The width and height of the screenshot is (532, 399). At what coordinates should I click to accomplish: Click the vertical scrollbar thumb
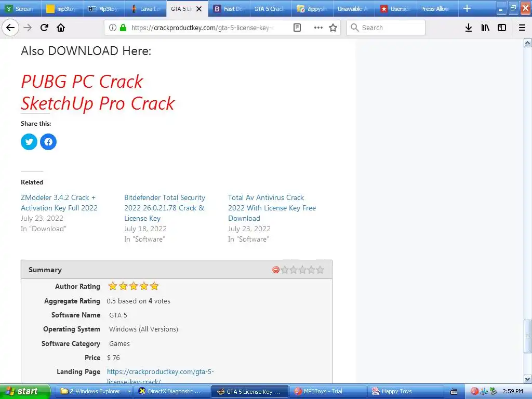527,336
